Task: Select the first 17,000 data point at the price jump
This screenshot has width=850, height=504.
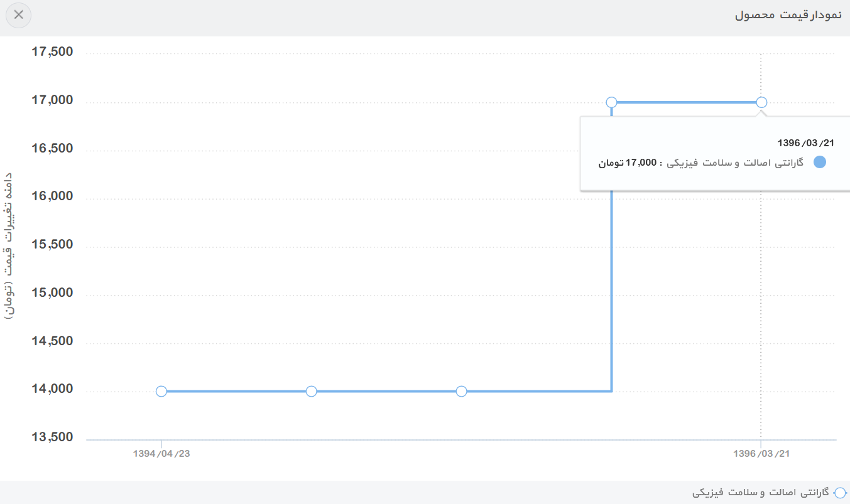Action: pyautogui.click(x=611, y=102)
